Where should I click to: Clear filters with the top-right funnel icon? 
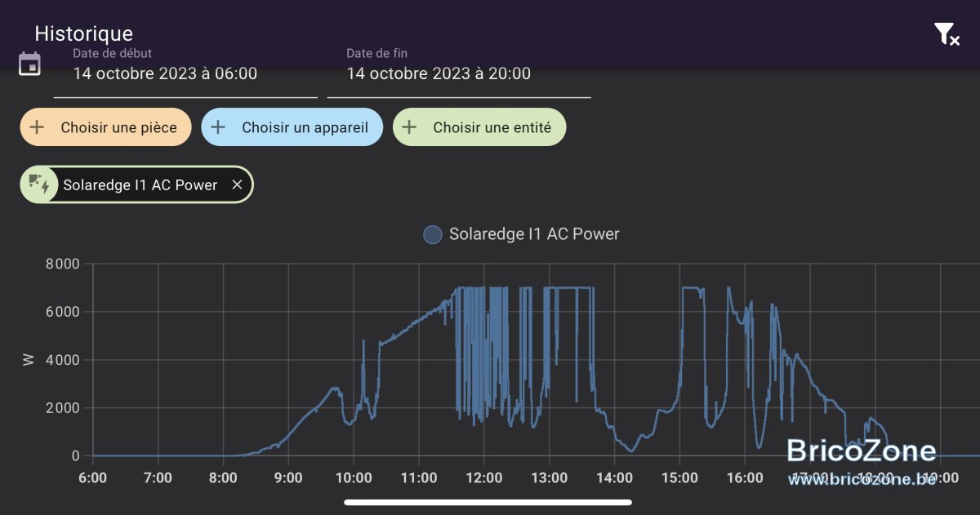[947, 34]
